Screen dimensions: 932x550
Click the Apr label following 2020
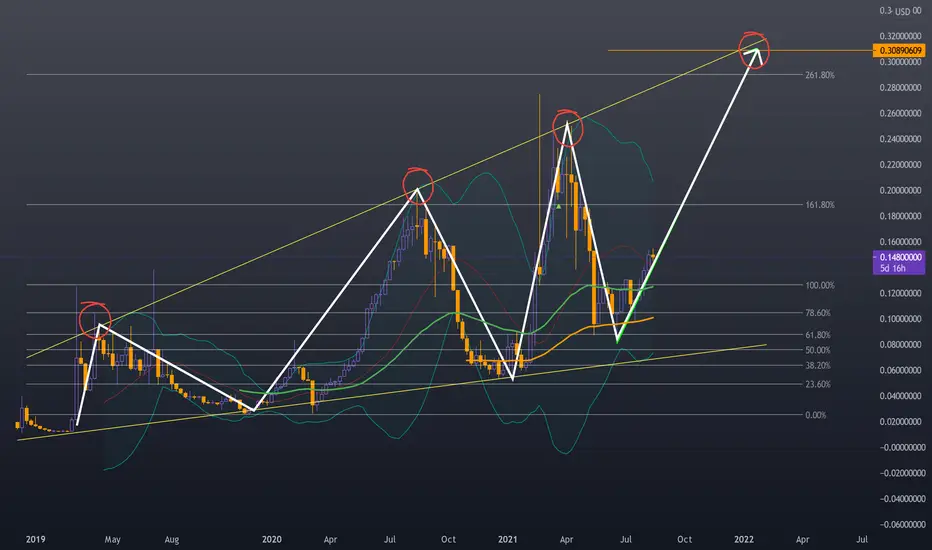pos(330,539)
